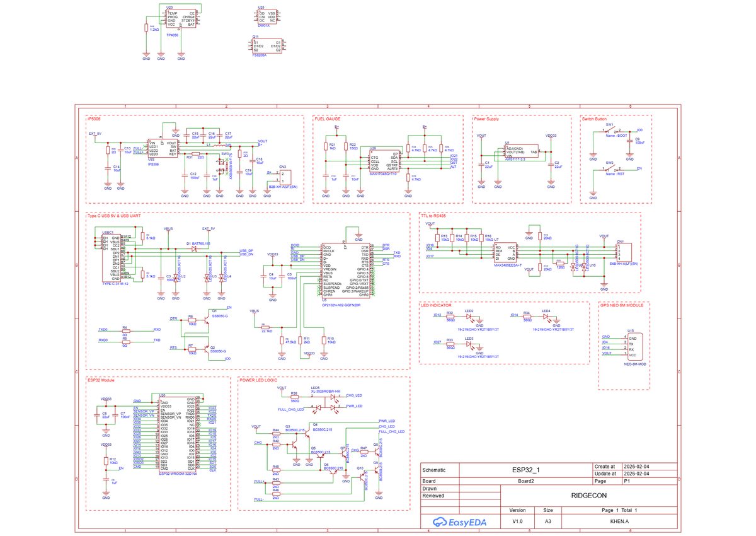Select resistor R12 10kΩ in ESP32 module
Viewport: 756px width, 536px height.
pos(106,461)
